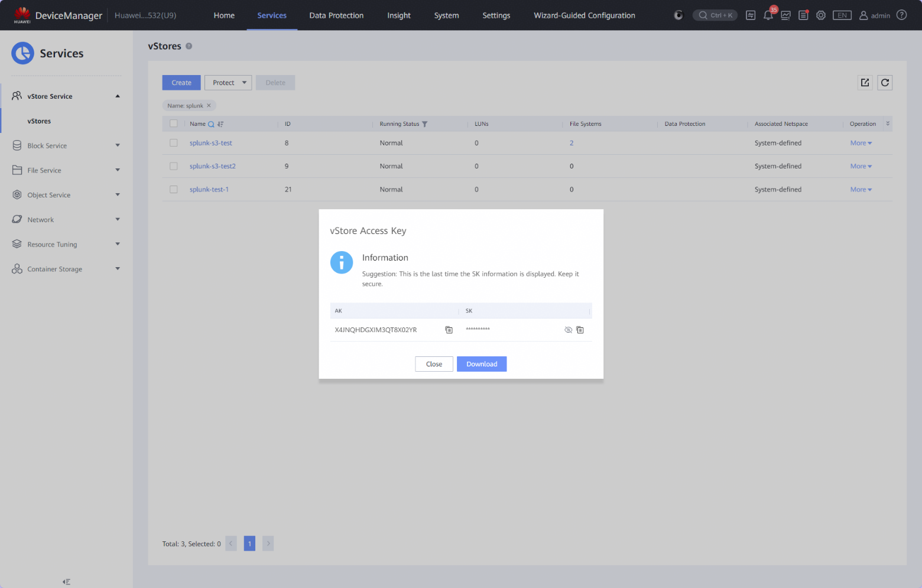Switch to the Insight tab
The image size is (922, 588).
(399, 15)
